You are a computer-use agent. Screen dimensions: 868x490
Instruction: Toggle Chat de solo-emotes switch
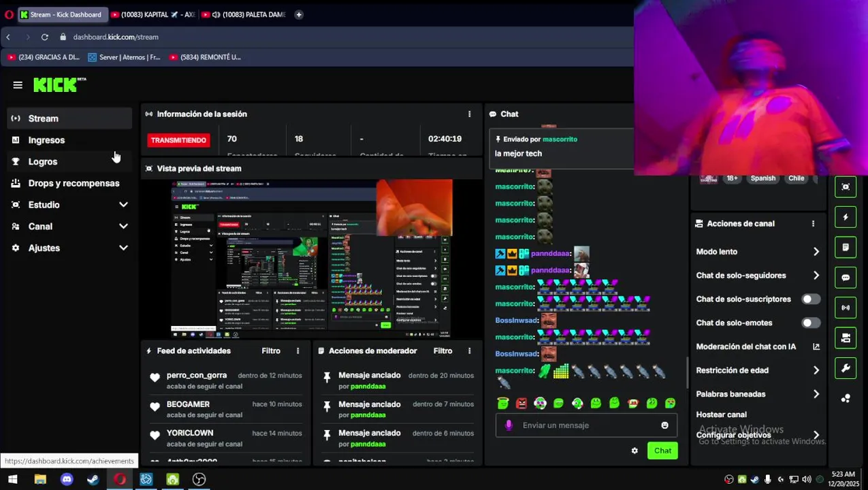pos(811,323)
